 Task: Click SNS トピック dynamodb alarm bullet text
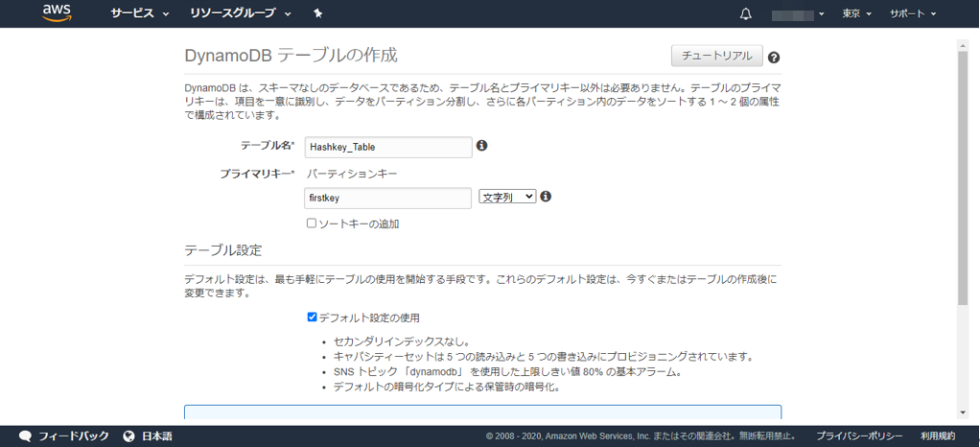point(507,372)
